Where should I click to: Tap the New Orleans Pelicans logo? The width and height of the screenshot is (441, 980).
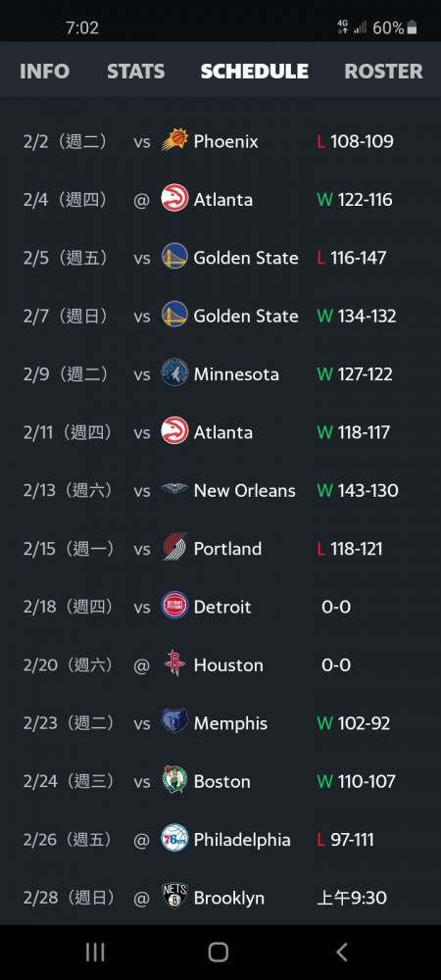[x=174, y=489]
